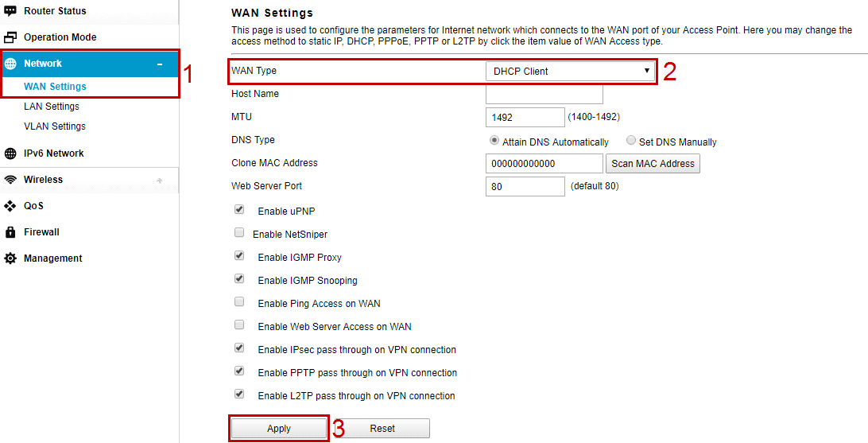Open the WAN Type dropdown
Screen dimensions: 868x443
click(571, 72)
